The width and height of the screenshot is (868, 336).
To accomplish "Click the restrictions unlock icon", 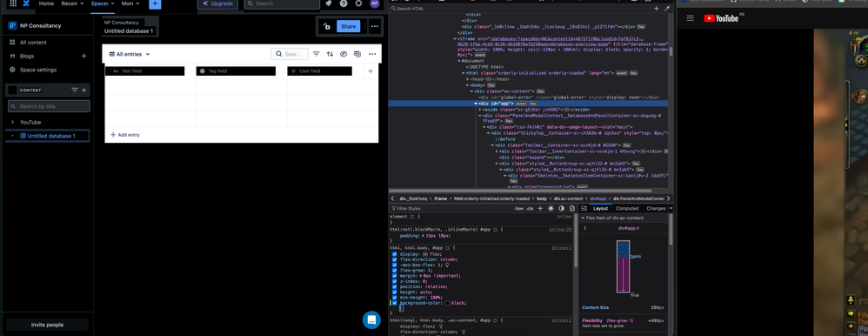I will [327, 26].
